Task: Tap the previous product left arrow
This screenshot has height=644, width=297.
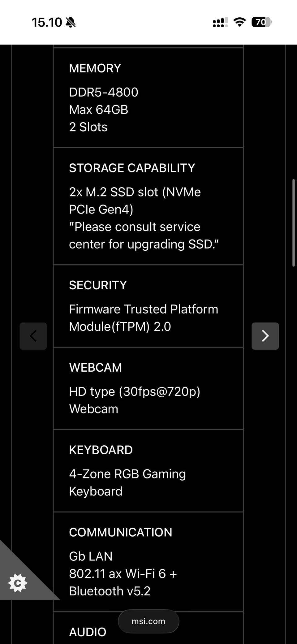Action: click(33, 336)
